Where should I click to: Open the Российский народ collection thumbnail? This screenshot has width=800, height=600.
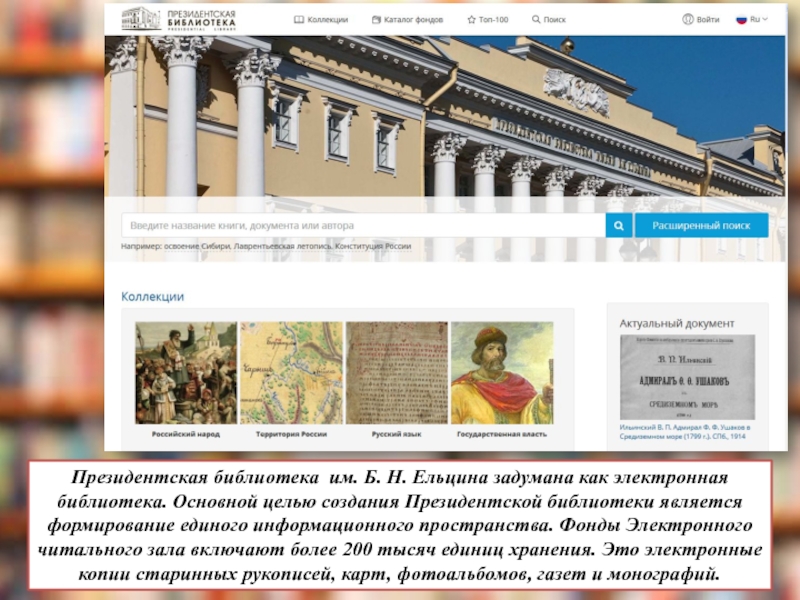pos(186,372)
